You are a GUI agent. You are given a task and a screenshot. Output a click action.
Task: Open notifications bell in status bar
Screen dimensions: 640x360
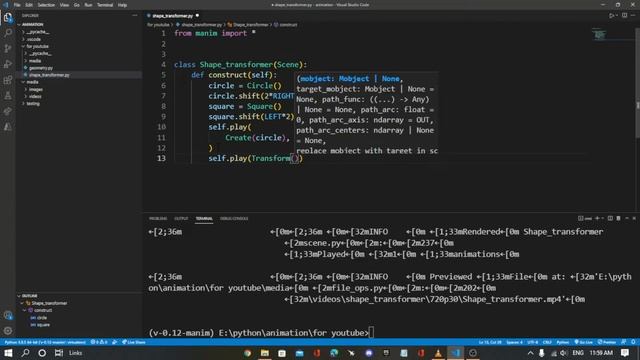tap(633, 342)
